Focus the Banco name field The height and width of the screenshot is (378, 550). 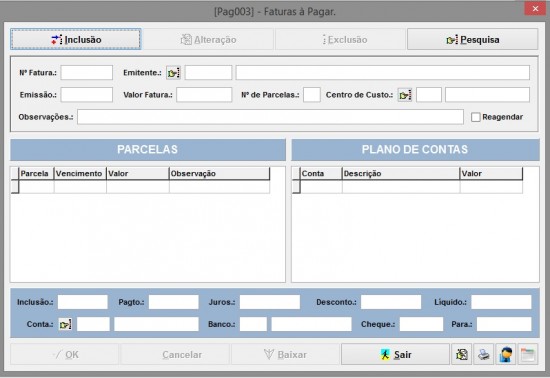[x=311, y=324]
